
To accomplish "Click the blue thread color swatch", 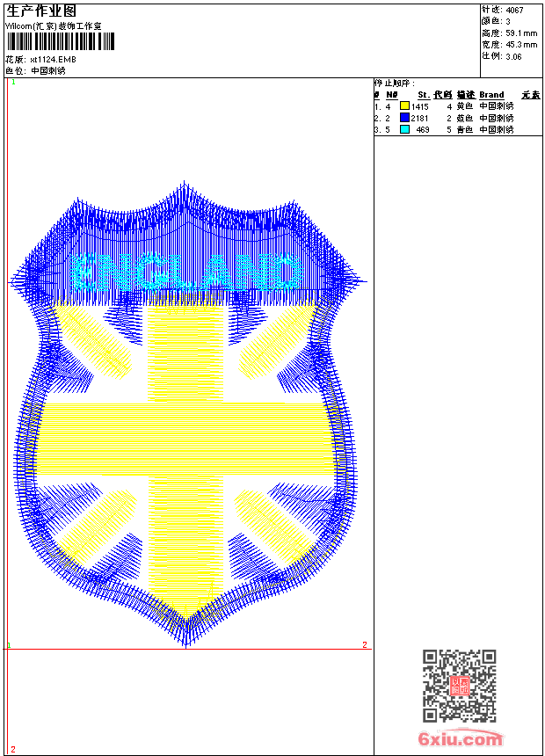I will (x=404, y=118).
